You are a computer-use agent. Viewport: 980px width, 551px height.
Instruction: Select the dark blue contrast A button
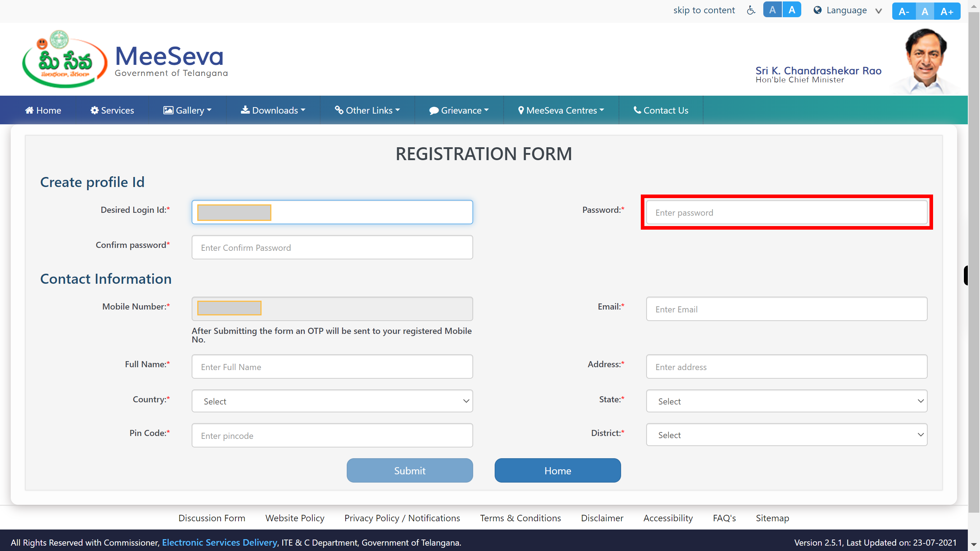pos(772,10)
